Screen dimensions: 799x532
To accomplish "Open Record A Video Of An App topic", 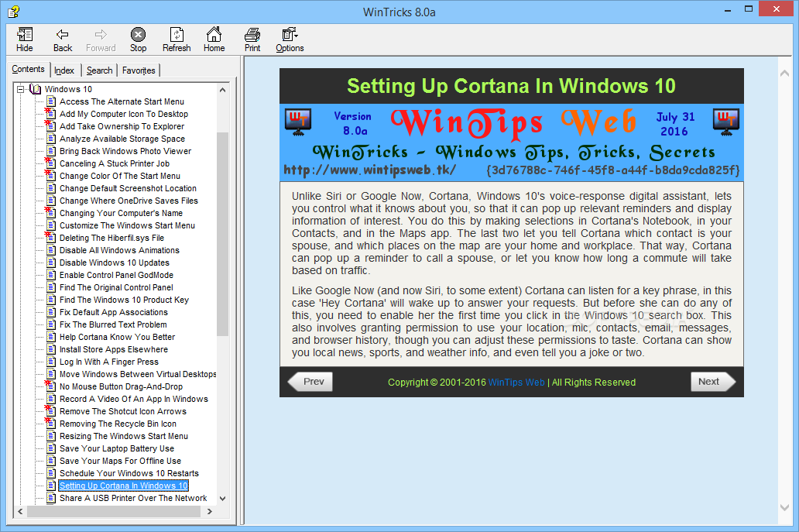I will pyautogui.click(x=133, y=399).
